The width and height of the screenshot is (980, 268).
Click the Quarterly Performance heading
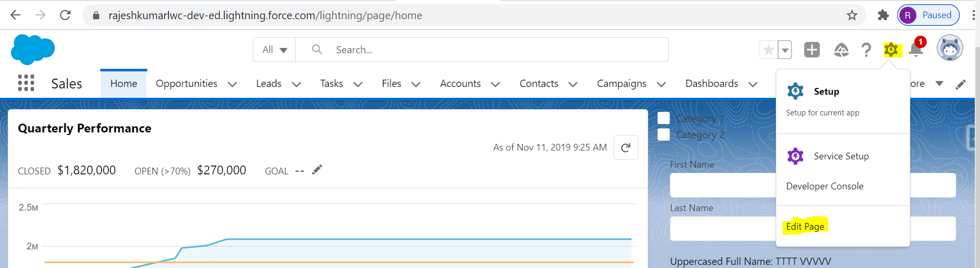85,128
